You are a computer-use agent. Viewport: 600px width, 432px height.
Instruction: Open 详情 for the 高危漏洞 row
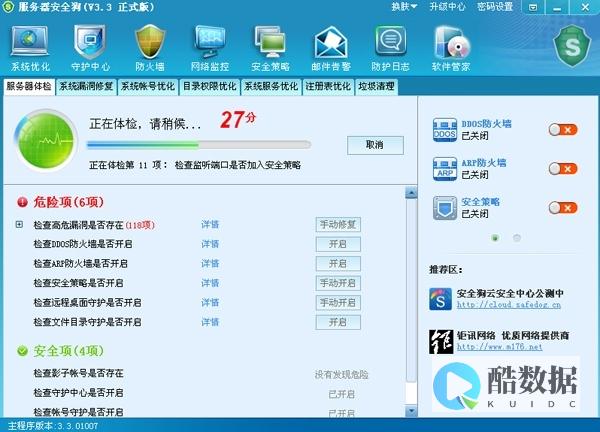[210, 225]
